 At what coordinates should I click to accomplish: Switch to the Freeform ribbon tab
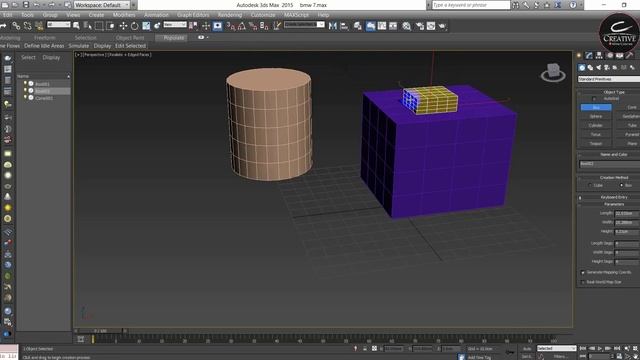44,38
